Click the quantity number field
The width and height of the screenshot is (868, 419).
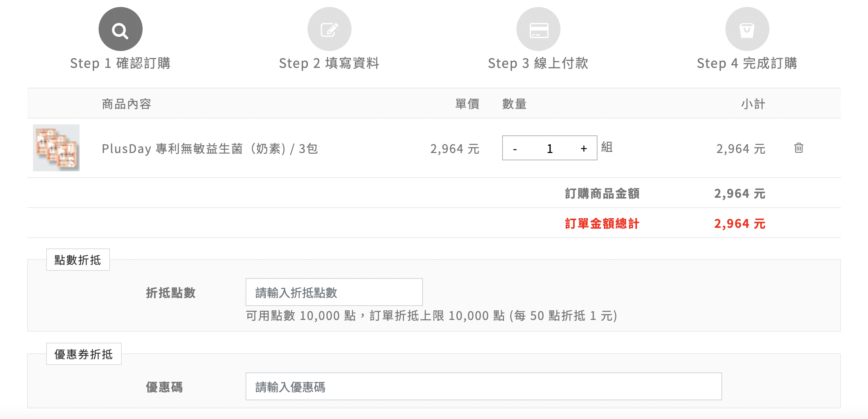(x=549, y=149)
